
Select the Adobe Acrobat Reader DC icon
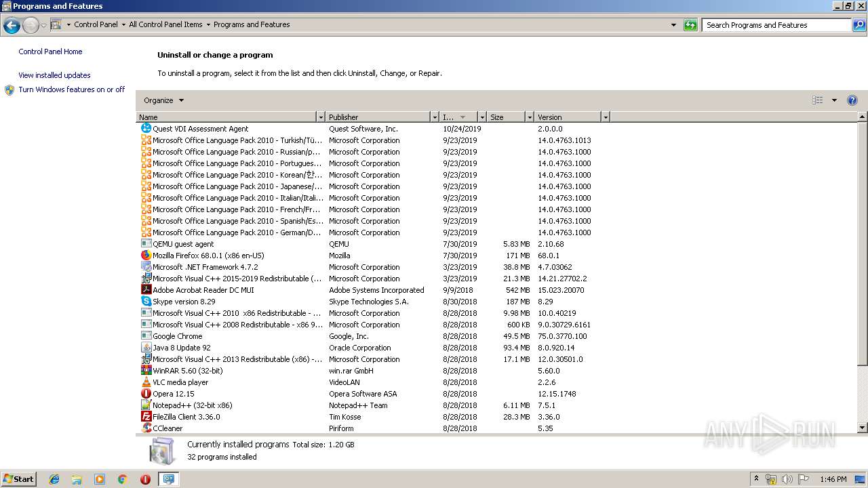[146, 289]
